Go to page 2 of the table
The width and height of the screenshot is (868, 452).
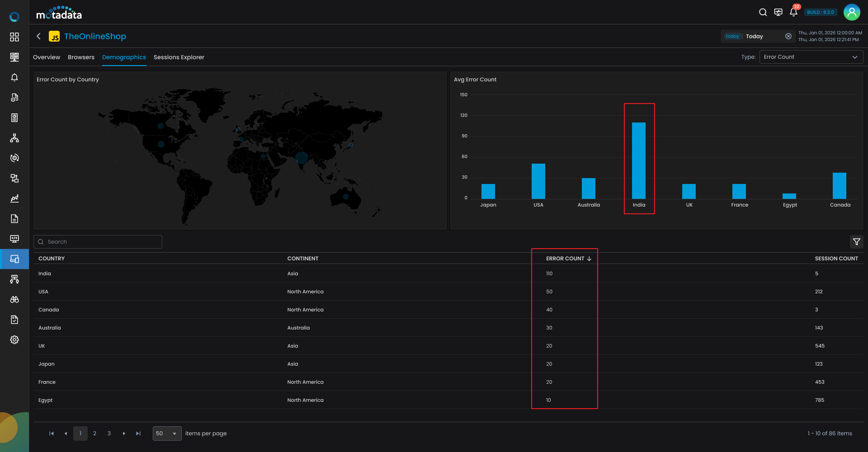click(x=94, y=433)
